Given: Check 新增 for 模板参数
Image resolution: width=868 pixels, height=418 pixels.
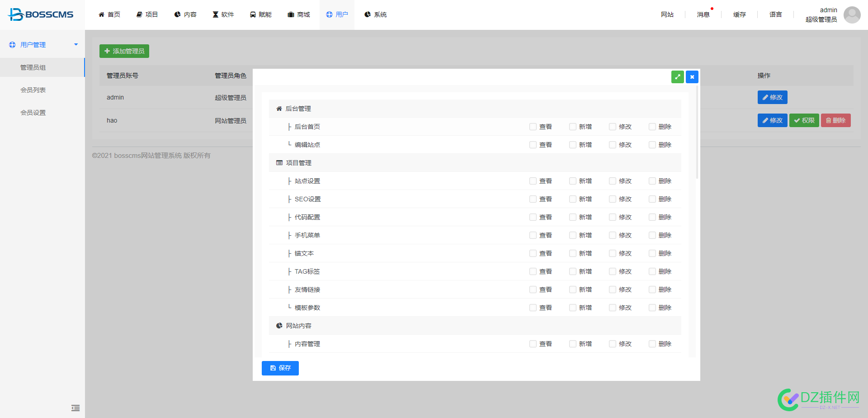Looking at the screenshot, I should [x=573, y=308].
